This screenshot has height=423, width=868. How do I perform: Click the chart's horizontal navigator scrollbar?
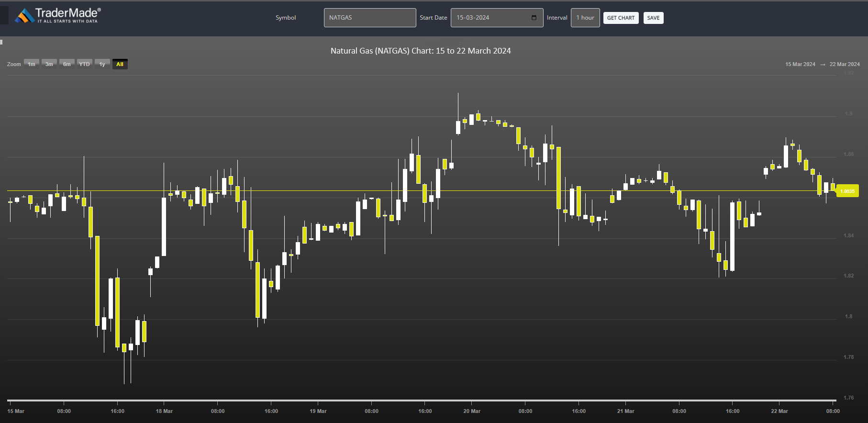click(x=422, y=400)
